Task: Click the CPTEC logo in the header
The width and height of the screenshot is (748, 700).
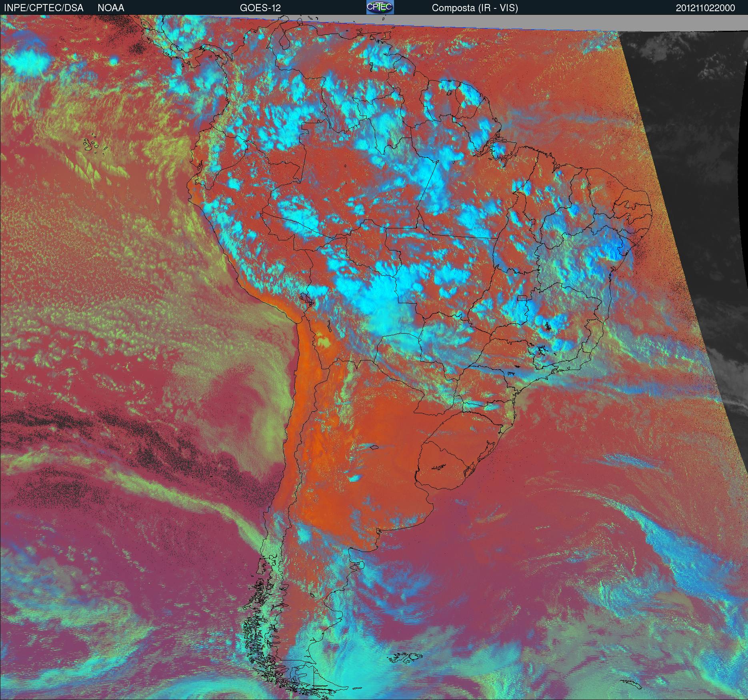Action: pos(380,7)
